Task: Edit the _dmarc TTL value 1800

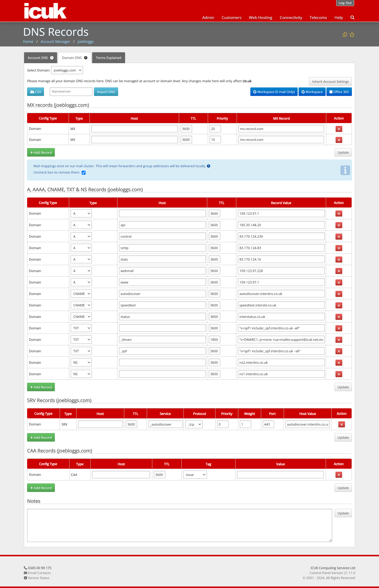Action: tap(214, 339)
